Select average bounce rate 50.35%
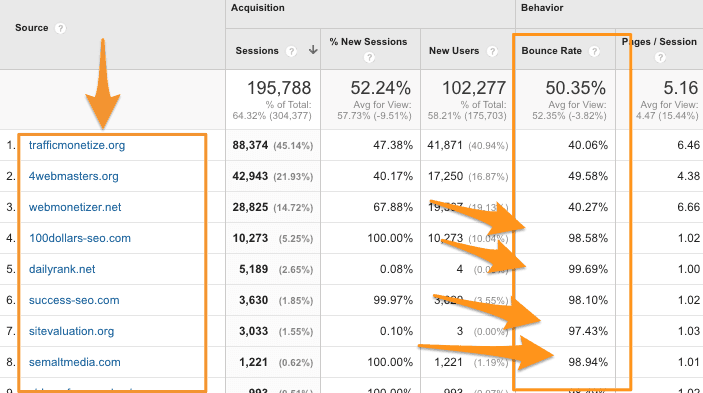703x393 pixels. (x=575, y=88)
